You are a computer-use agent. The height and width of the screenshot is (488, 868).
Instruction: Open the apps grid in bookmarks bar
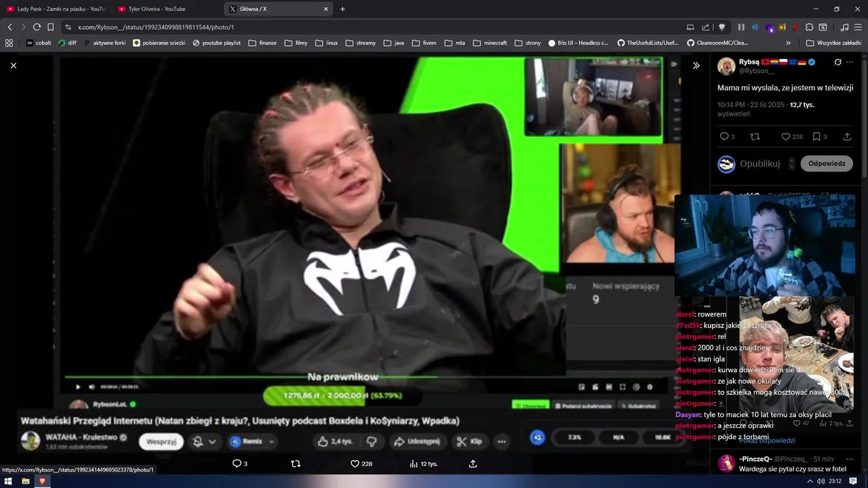click(9, 43)
